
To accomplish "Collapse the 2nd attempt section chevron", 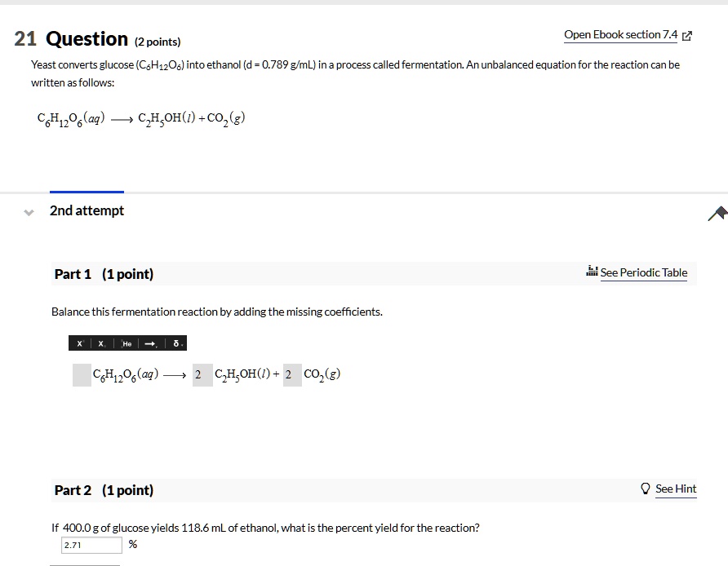I will point(29,213).
